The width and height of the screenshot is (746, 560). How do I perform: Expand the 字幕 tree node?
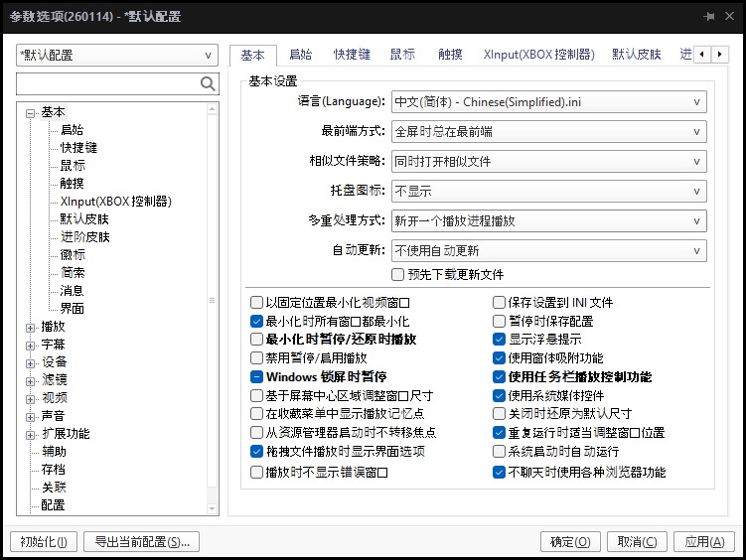pyautogui.click(x=31, y=345)
